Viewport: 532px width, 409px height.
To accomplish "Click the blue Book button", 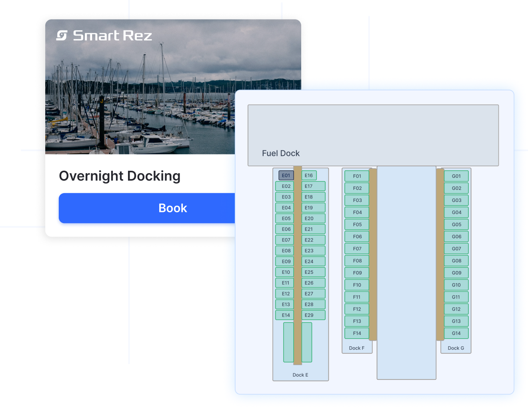I will [147, 208].
